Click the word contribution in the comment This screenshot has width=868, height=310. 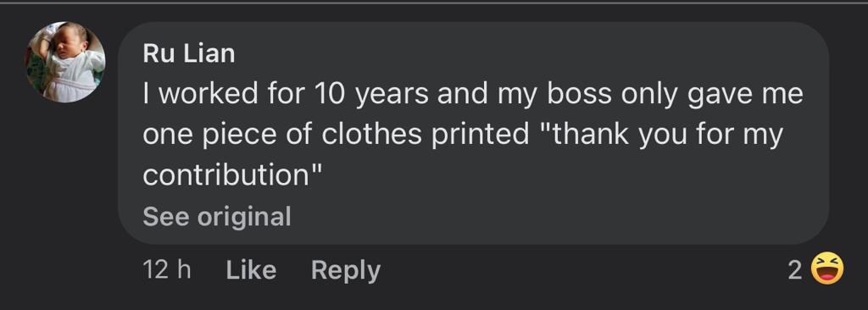225,175
